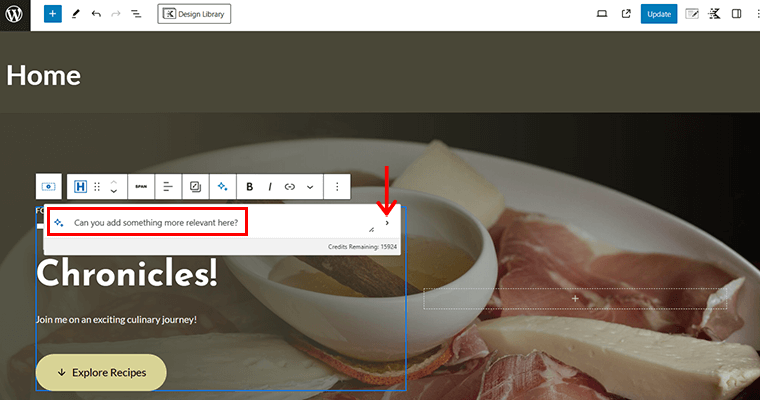Open the Kadence blocks controls icon
This screenshot has height=400, width=760.
click(713, 14)
